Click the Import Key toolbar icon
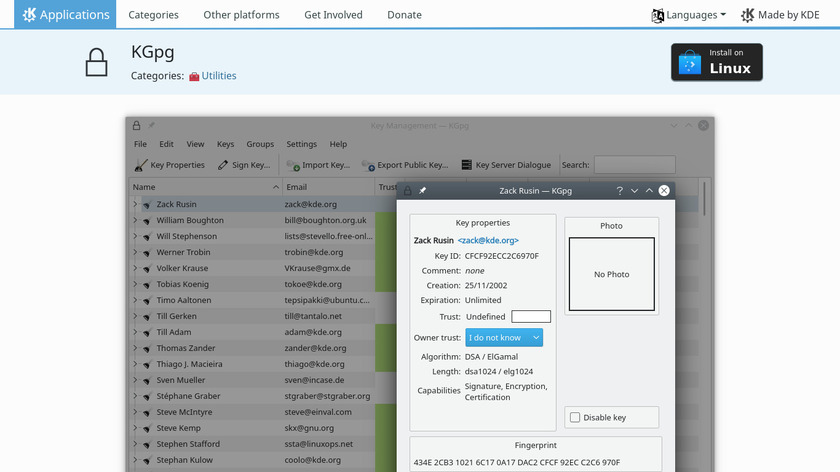 coord(293,165)
